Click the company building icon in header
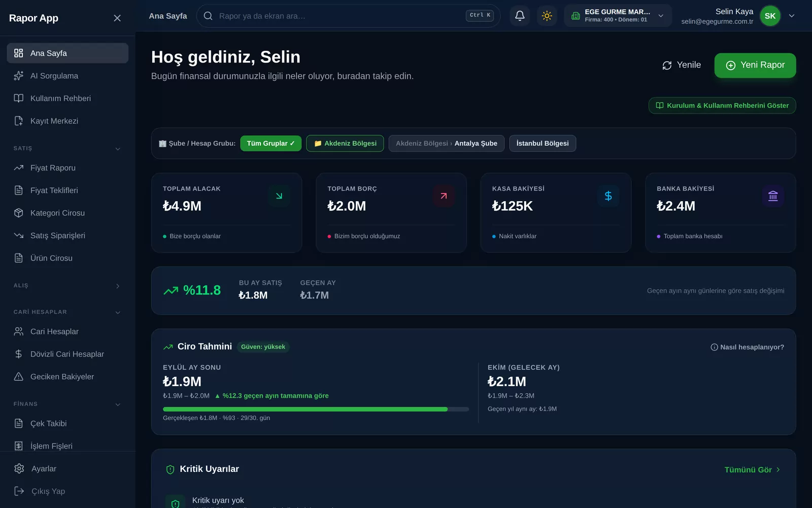 click(x=576, y=16)
